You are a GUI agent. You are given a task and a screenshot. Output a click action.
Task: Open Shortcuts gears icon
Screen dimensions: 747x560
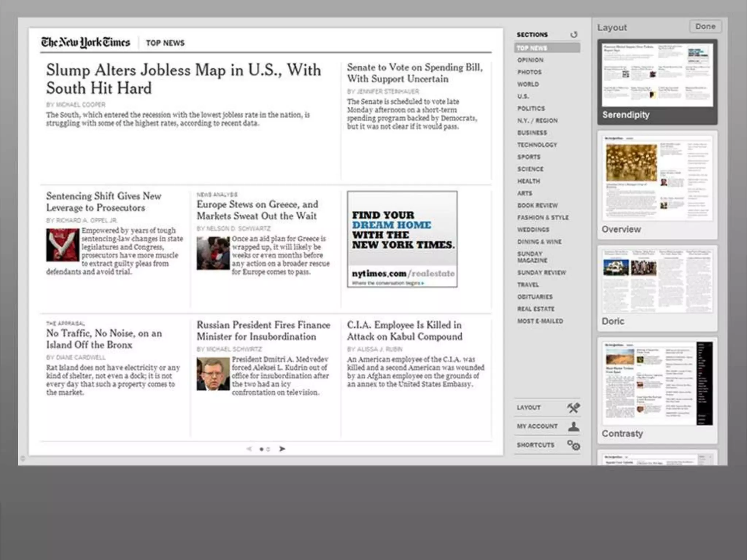pyautogui.click(x=573, y=445)
